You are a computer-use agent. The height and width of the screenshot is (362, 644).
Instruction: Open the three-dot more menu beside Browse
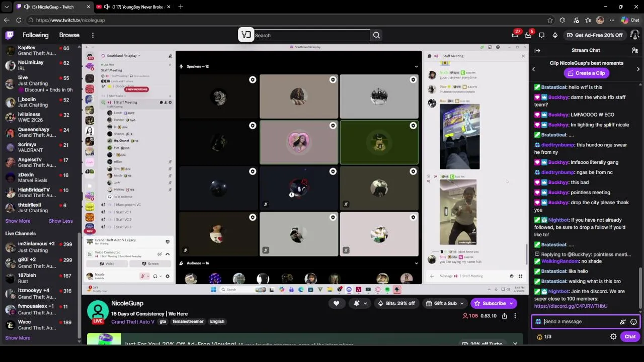click(x=93, y=35)
